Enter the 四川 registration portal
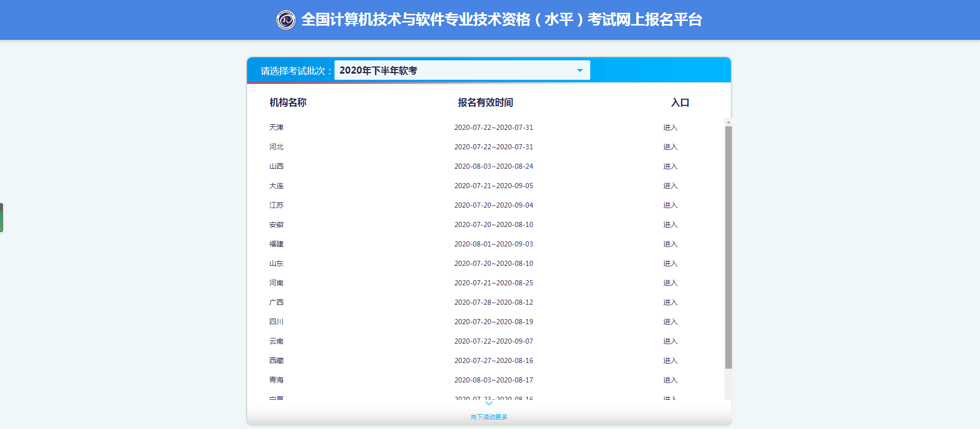 pos(670,322)
